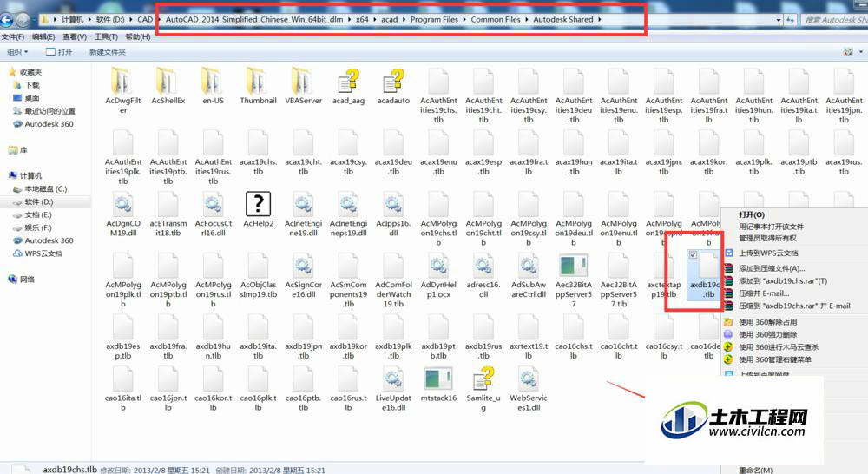This screenshot has height=474, width=868.
Task: Select the AcHelp2 question mark file
Action: pyautogui.click(x=258, y=210)
